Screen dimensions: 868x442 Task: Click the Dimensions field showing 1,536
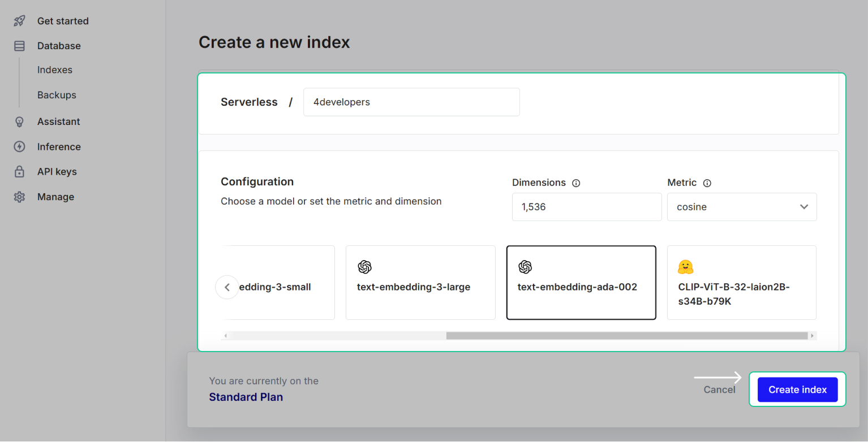(587, 207)
